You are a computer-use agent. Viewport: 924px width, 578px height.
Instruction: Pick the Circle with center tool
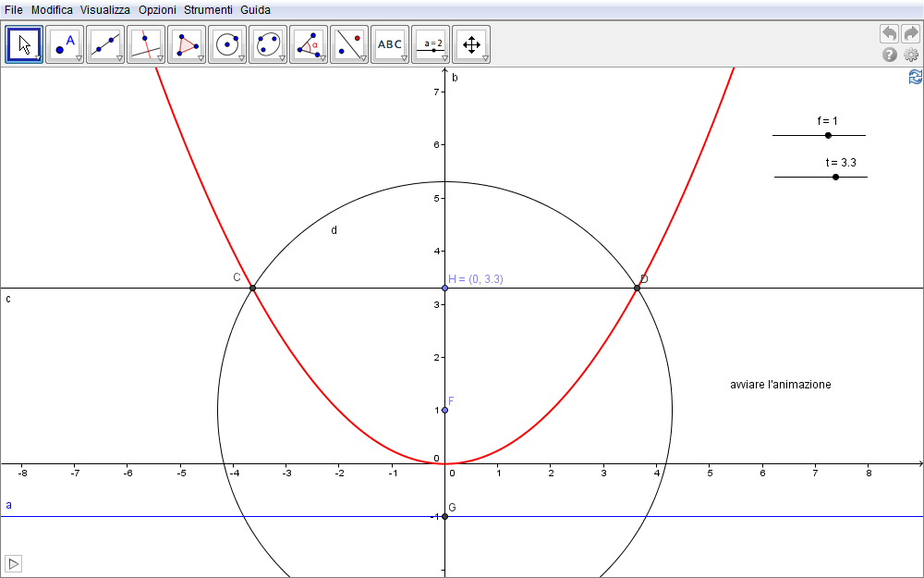(226, 43)
